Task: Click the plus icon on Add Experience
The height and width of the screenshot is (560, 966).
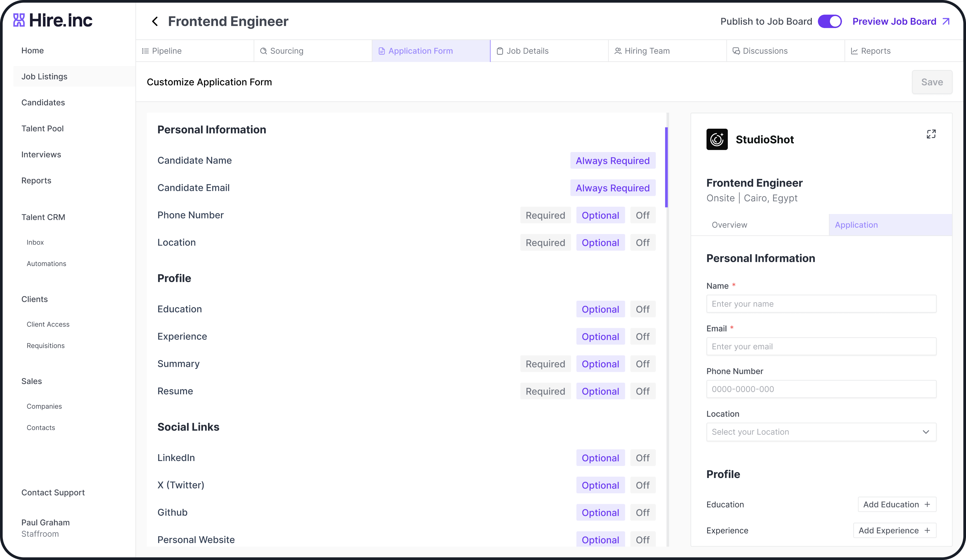Action: (x=927, y=531)
